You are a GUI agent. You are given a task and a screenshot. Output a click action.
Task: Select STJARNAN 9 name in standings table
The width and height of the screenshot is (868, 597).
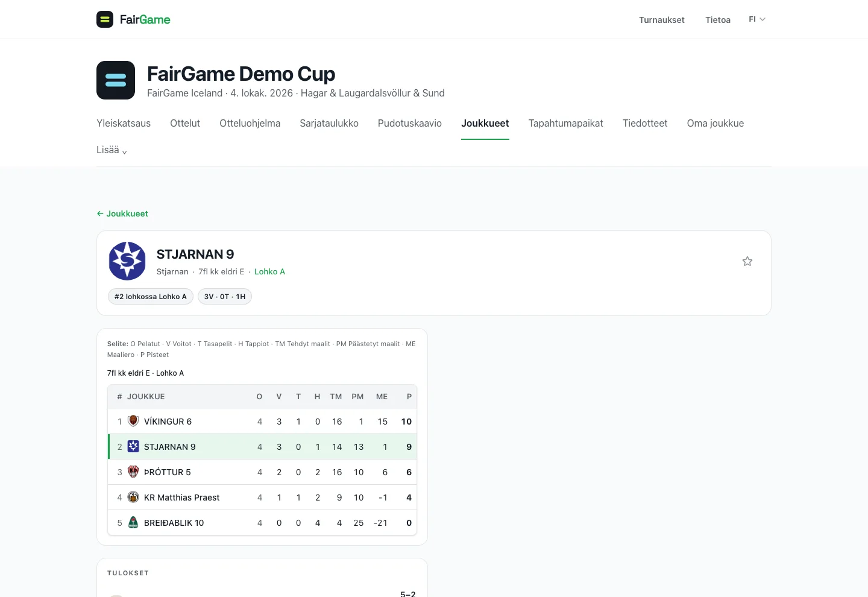(170, 447)
